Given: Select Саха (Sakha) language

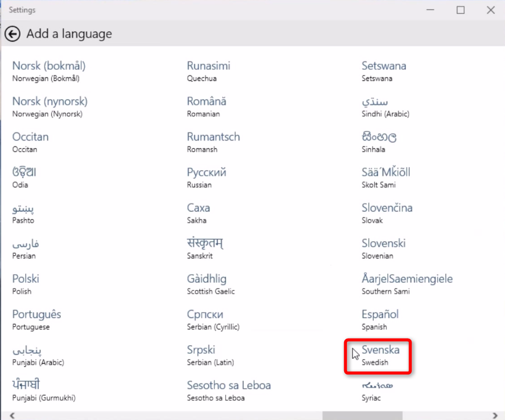Looking at the screenshot, I should click(198, 213).
